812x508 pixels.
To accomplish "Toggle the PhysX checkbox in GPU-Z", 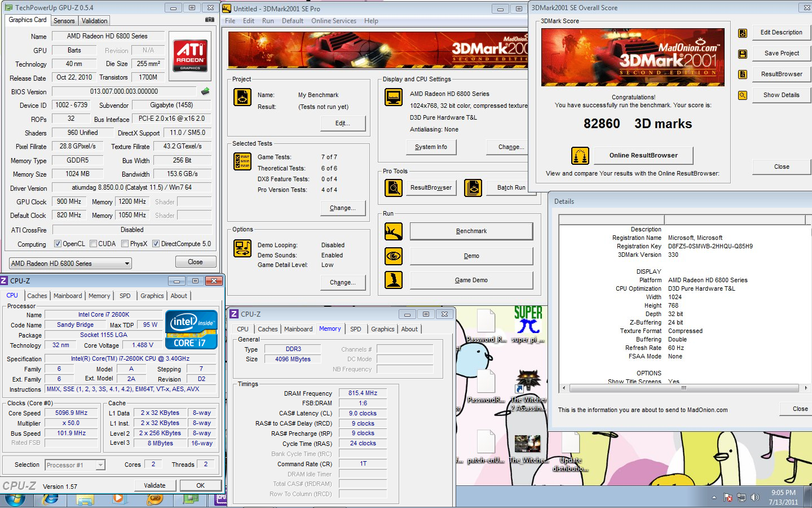I will click(x=125, y=244).
